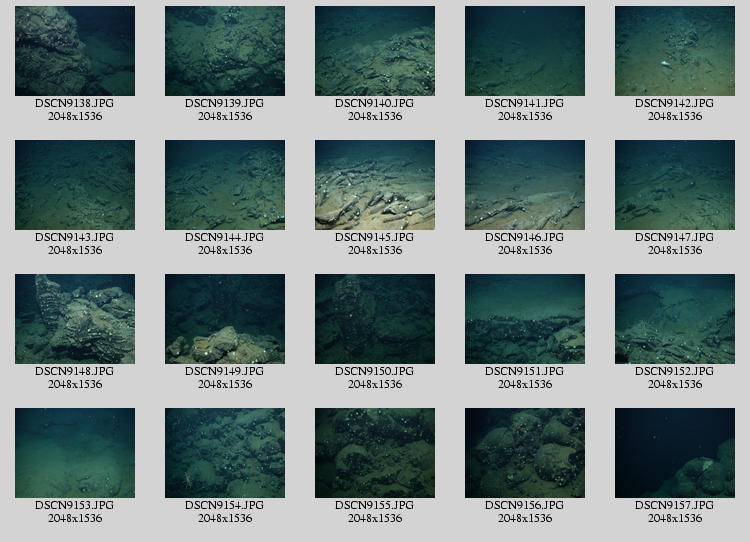750x542 pixels.
Task: Pick the DSCN9154.JPG thumbnail
Action: pos(225,453)
